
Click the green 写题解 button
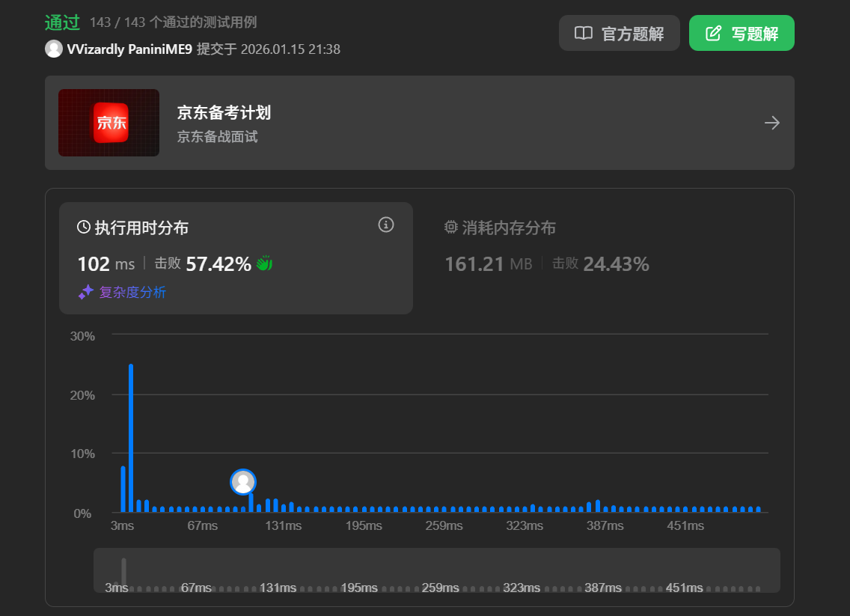pos(742,33)
